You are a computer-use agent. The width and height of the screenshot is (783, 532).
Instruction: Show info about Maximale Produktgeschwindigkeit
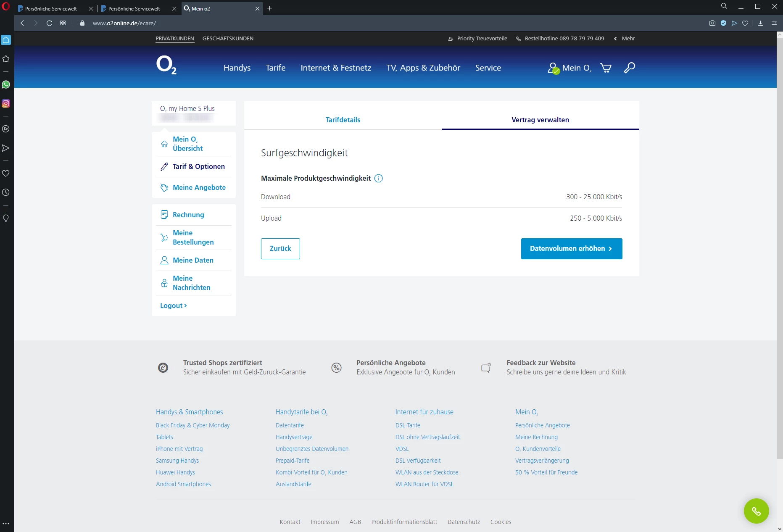[379, 178]
